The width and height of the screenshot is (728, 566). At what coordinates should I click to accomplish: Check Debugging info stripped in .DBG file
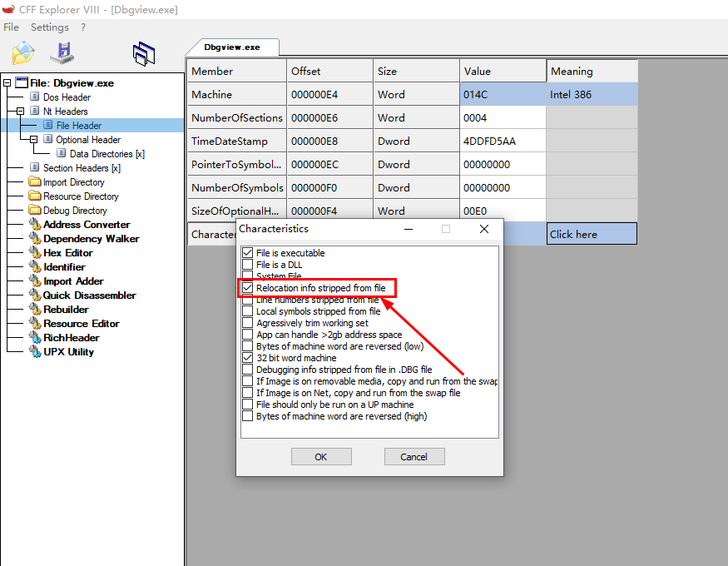pyautogui.click(x=247, y=369)
